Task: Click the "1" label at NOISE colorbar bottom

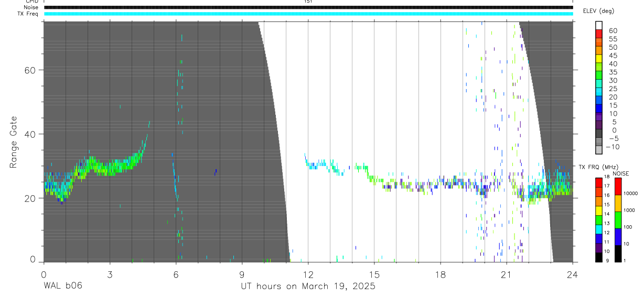Action: (x=625, y=261)
